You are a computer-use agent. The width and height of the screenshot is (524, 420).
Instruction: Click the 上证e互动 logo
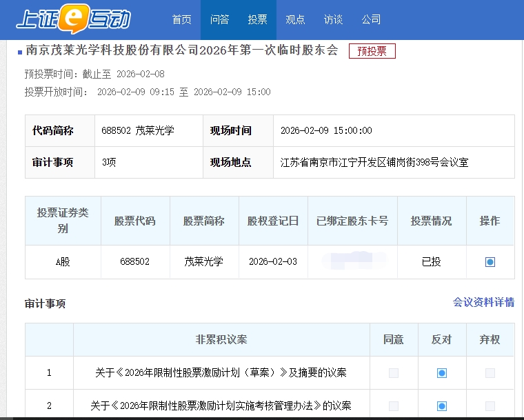pos(74,19)
